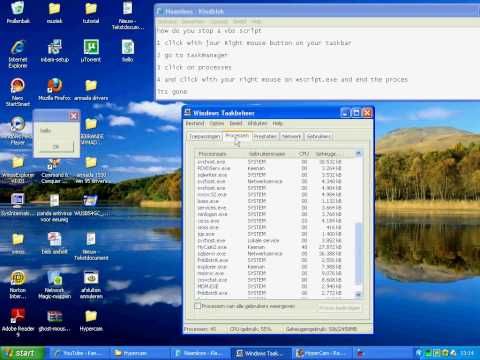480x360 pixels.
Task: Open the Hypercam folder on desktop
Action: [x=91, y=320]
